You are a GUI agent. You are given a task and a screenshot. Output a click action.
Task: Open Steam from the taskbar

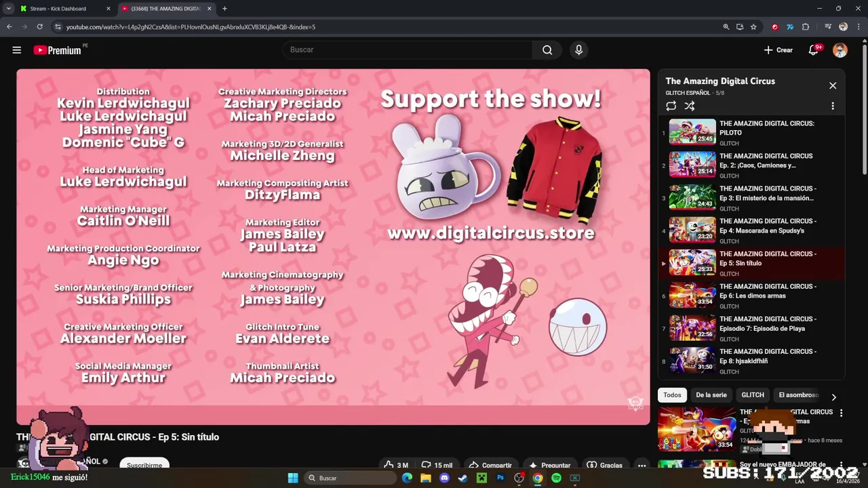pyautogui.click(x=462, y=478)
